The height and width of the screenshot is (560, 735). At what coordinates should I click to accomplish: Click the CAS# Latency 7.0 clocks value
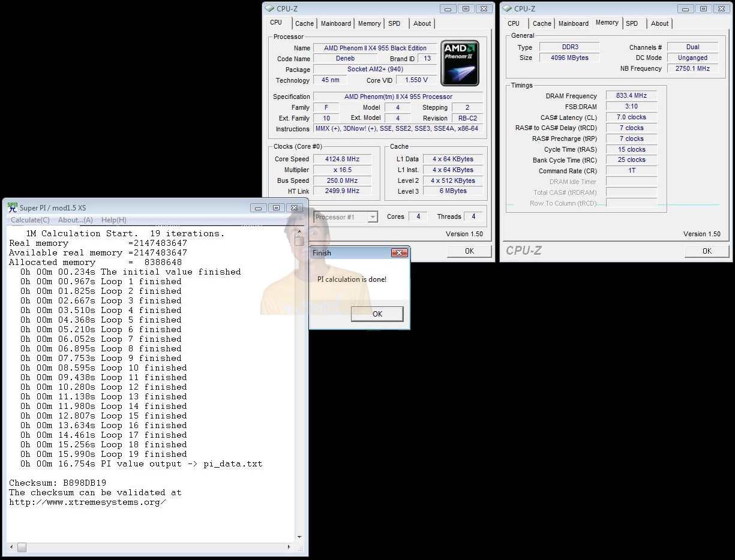631,117
